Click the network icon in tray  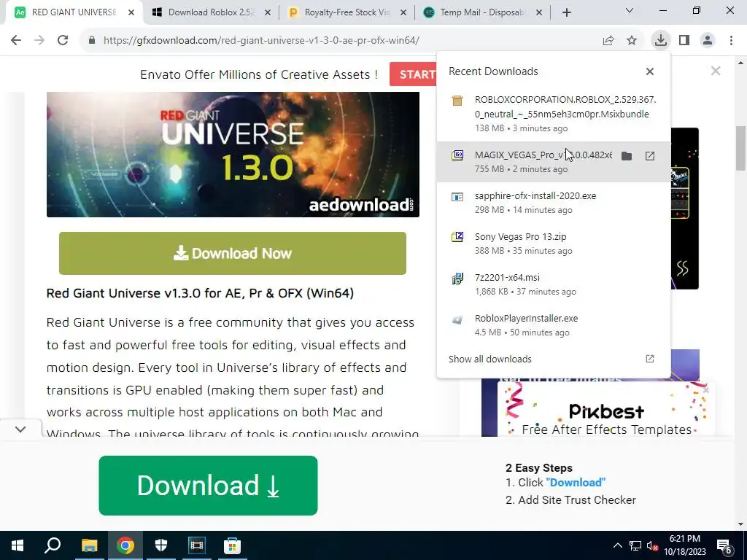(635, 545)
